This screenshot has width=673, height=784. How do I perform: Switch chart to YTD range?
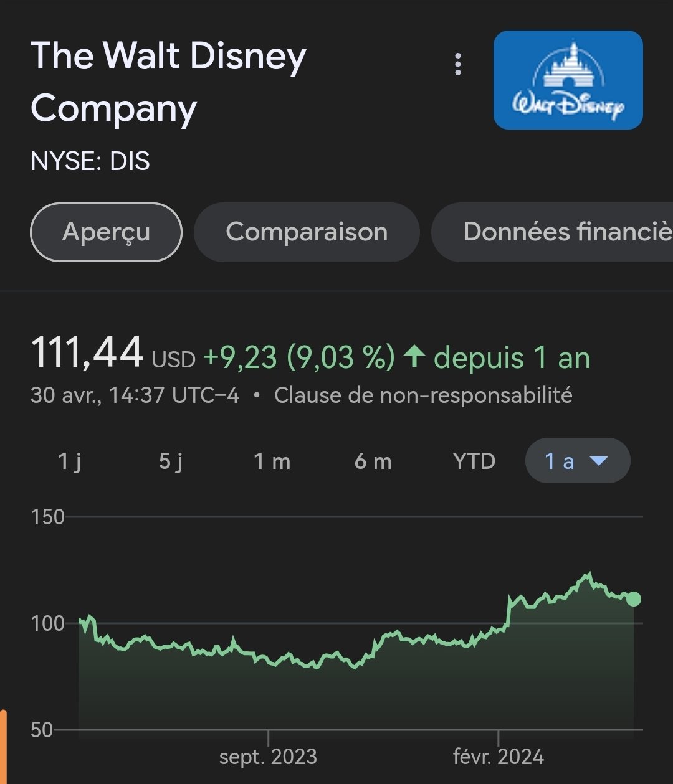[x=474, y=461]
